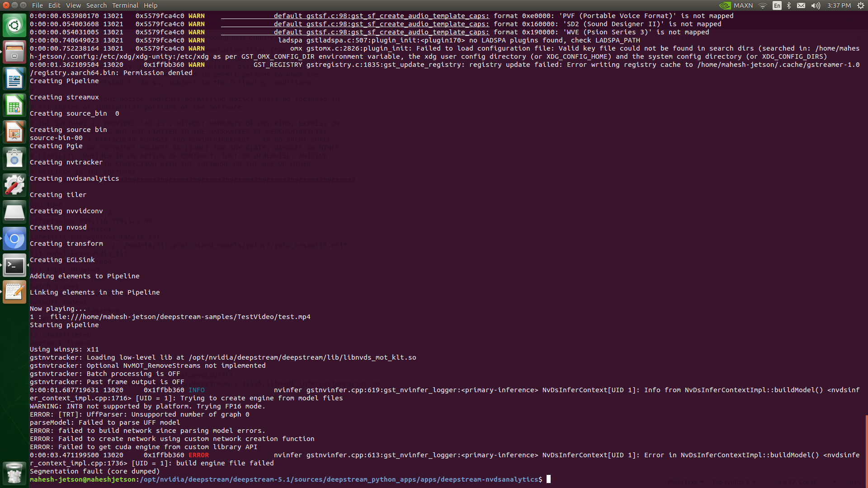
Task: Switch to Chromium browser in launcher
Action: [x=14, y=239]
